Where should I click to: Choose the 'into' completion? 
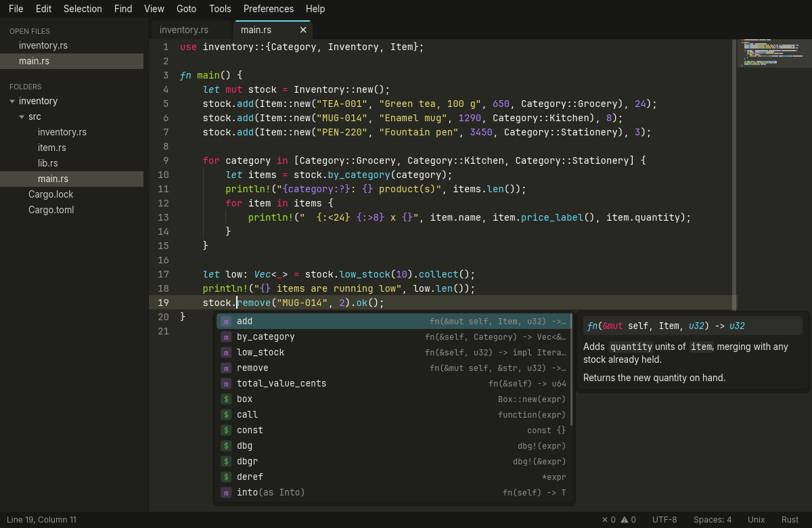pyautogui.click(x=393, y=493)
